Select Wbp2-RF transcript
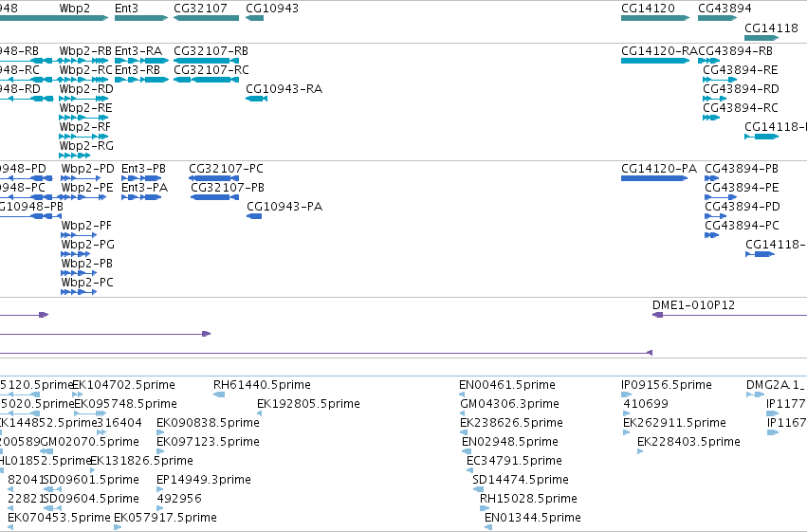 coord(83,137)
